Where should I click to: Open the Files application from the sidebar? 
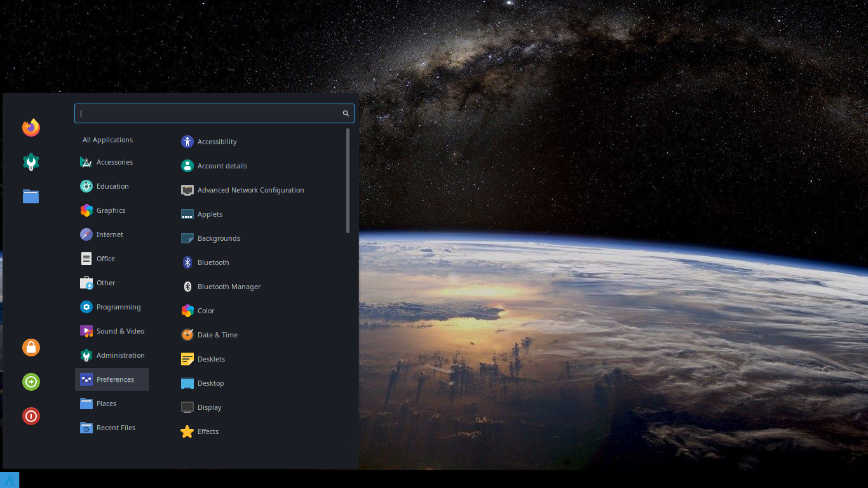pyautogui.click(x=31, y=196)
